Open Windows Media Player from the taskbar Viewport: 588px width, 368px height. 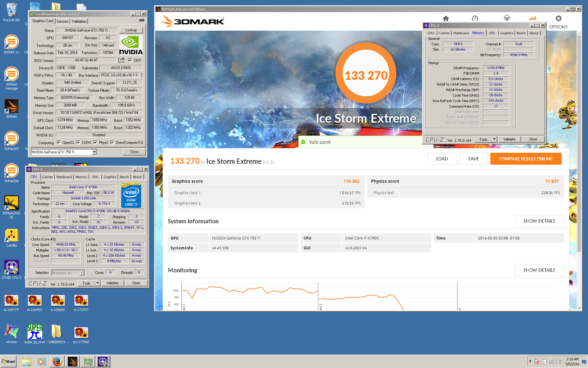pos(42,362)
